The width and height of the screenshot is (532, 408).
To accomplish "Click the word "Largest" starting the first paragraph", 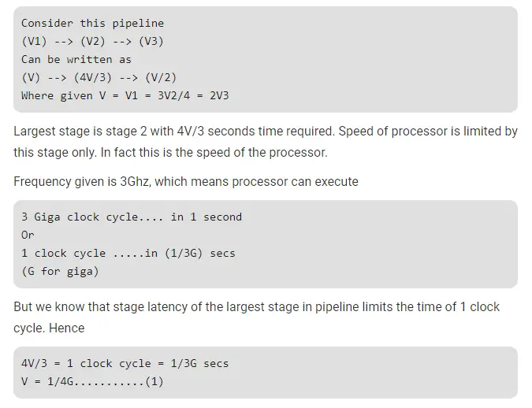I will coord(35,131).
